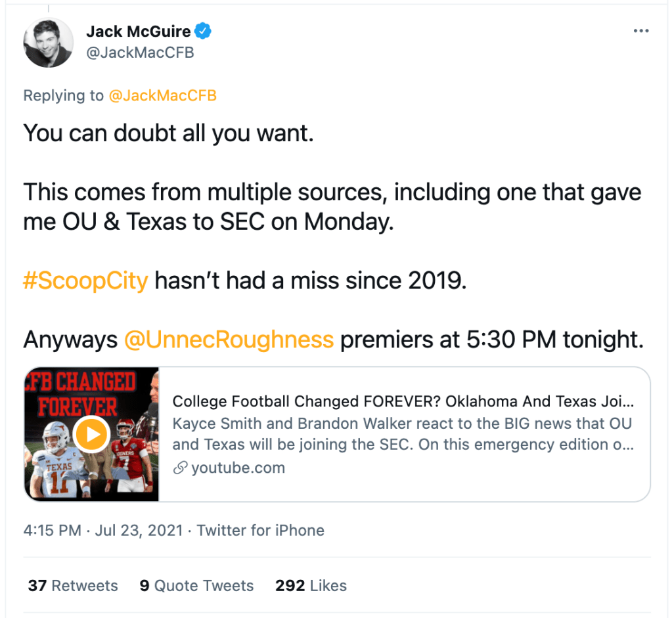Visit the @UnnecRoughness mention
The image size is (672, 618).
[x=229, y=340]
